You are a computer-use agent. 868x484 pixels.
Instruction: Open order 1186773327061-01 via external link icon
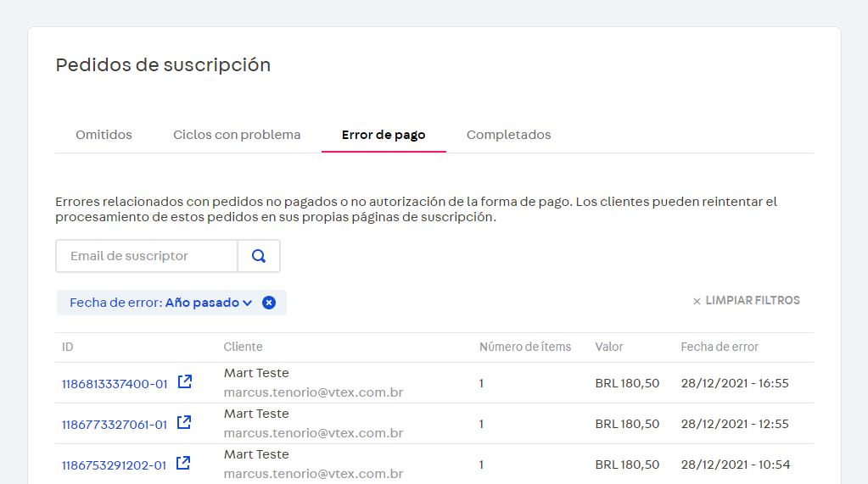(184, 423)
